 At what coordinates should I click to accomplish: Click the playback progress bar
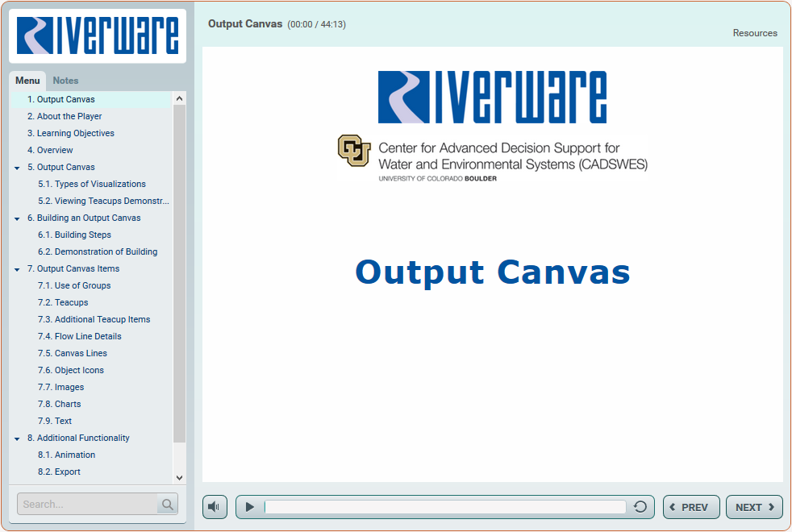[x=445, y=507]
